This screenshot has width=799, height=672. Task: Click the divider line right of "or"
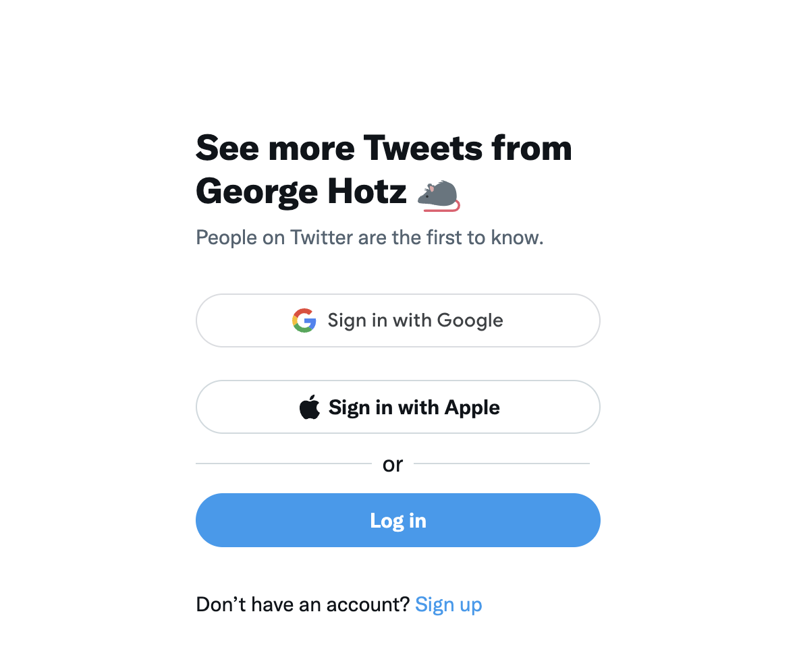pos(502,464)
